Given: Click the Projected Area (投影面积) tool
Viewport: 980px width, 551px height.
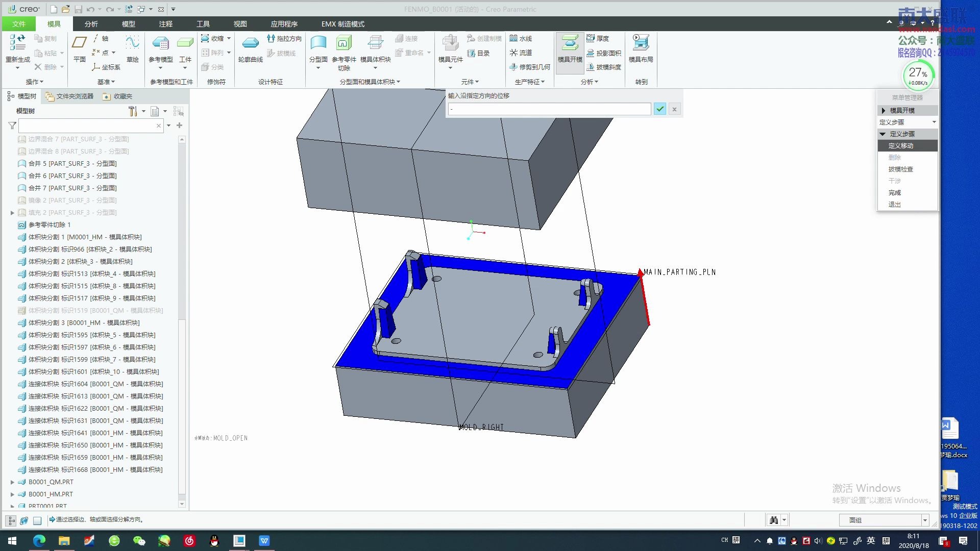Looking at the screenshot, I should coord(603,53).
